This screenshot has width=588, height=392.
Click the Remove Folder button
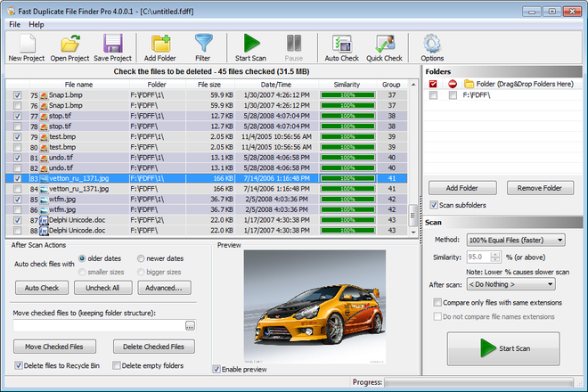click(x=540, y=188)
